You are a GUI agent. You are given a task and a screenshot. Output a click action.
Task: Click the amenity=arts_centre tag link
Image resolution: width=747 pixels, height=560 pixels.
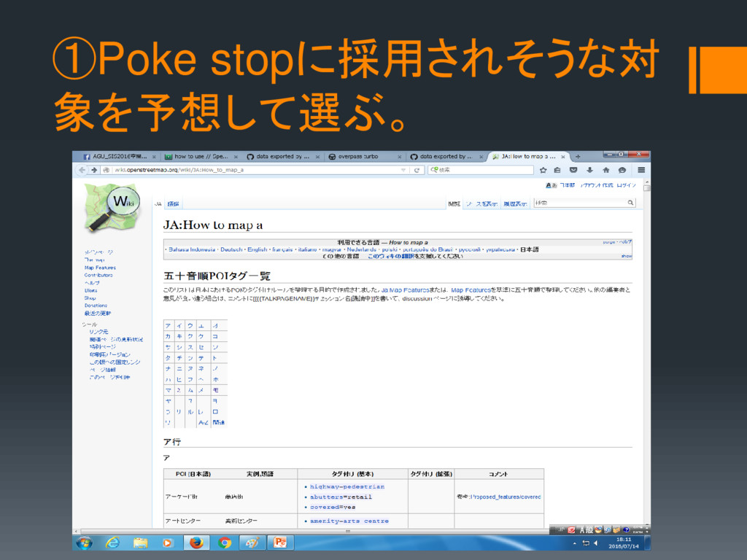(x=349, y=521)
